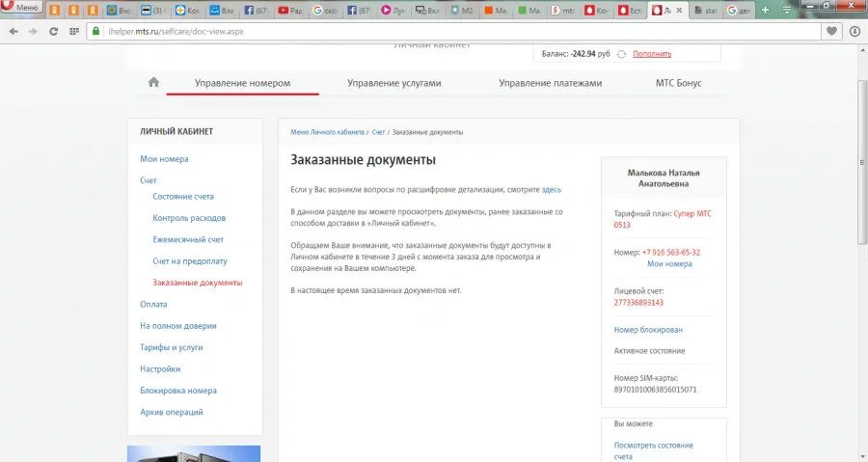Open the tab list menu icon
This screenshot has width=868, height=462.
point(787,10)
